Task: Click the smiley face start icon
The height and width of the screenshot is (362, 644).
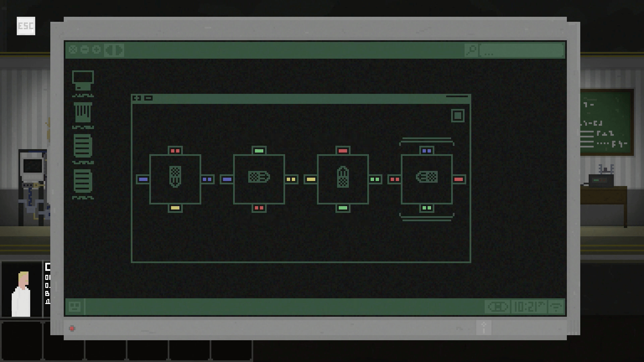Action: pos(74,307)
